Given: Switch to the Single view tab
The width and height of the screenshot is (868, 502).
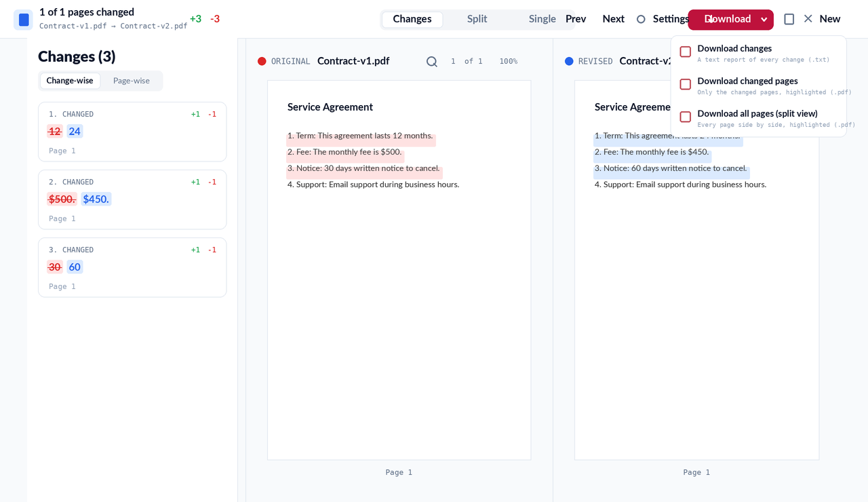Looking at the screenshot, I should (542, 19).
